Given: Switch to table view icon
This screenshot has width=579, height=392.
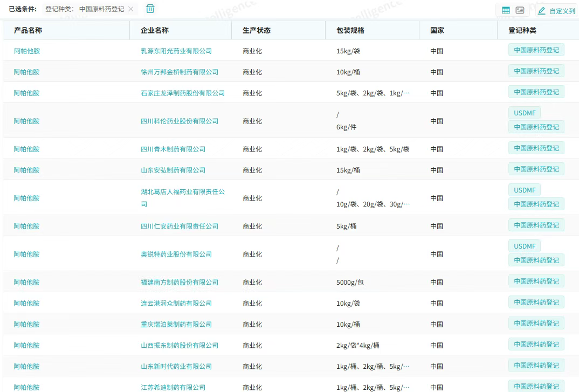Looking at the screenshot, I should pyautogui.click(x=506, y=10).
